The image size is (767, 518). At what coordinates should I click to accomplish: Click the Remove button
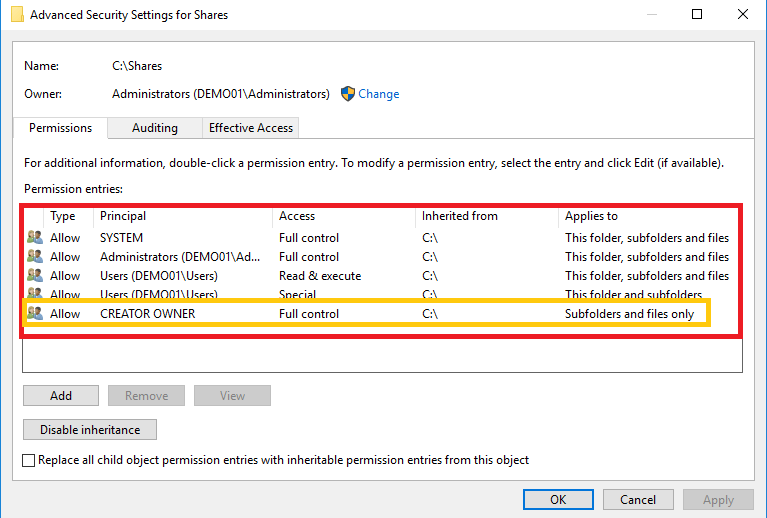click(x=146, y=395)
